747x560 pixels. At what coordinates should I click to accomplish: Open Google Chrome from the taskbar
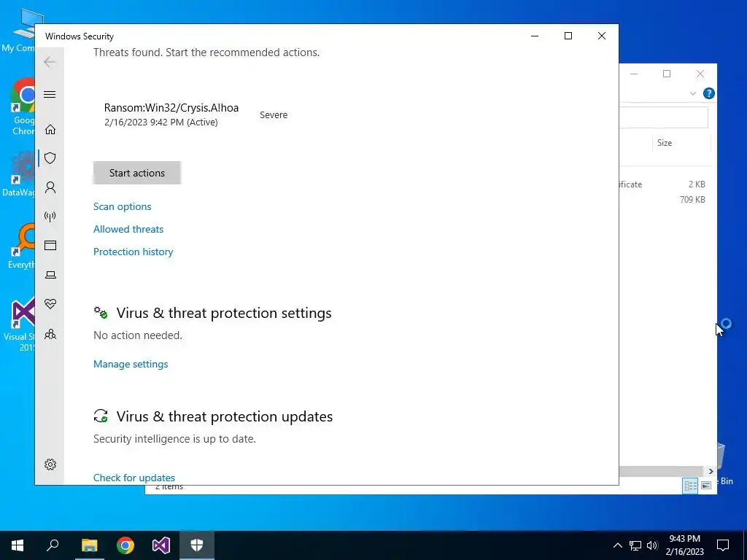coord(125,545)
